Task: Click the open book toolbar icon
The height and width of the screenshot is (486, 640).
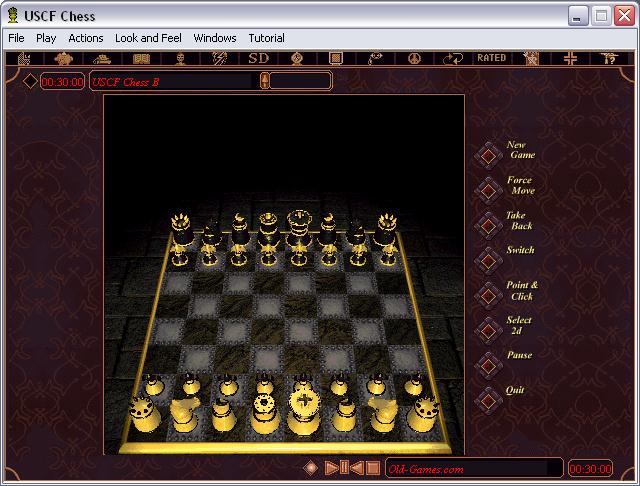Action: point(141,58)
